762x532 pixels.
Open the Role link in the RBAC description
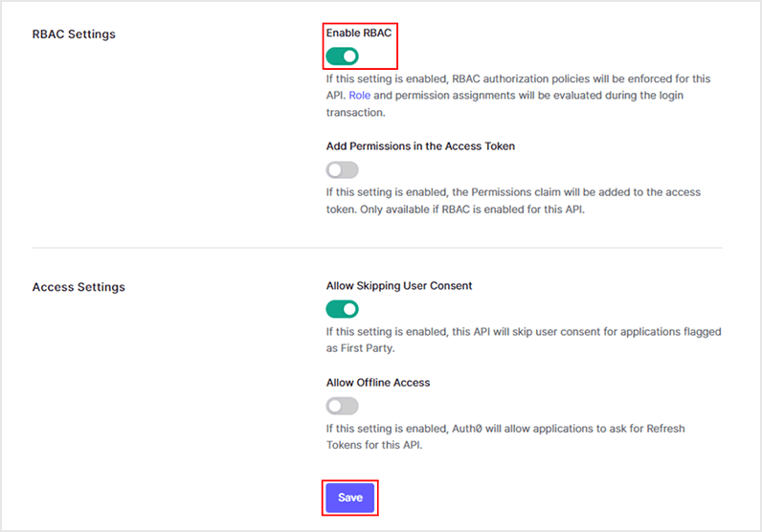tap(360, 96)
